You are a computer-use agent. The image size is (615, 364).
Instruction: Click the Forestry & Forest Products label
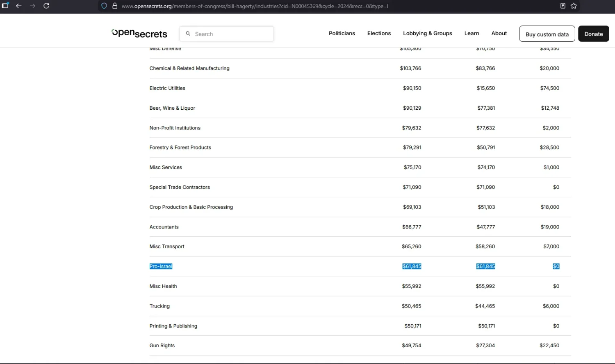tap(180, 147)
